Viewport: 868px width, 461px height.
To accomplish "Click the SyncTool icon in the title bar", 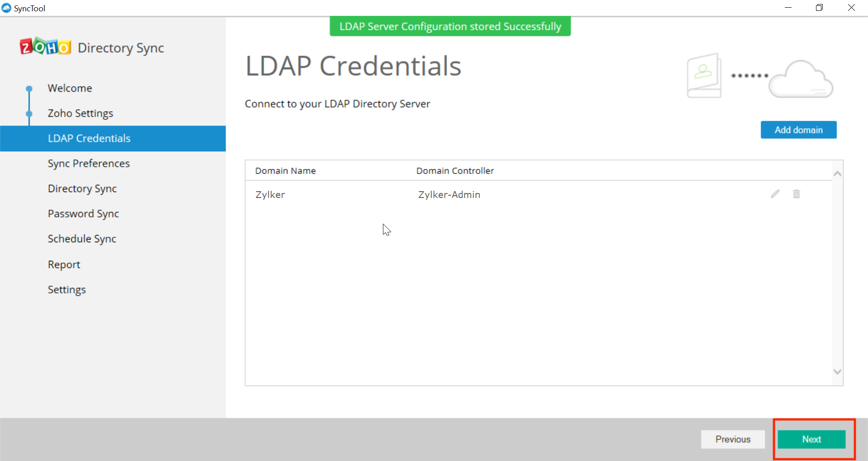I will [x=6, y=8].
